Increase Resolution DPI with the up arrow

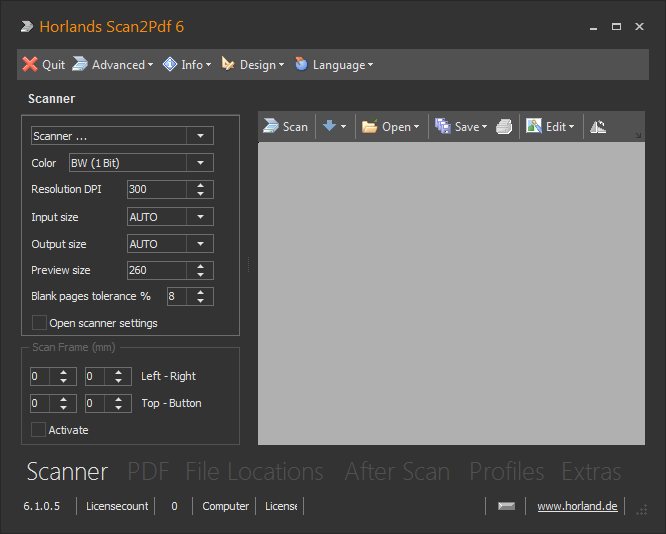pyautogui.click(x=200, y=185)
